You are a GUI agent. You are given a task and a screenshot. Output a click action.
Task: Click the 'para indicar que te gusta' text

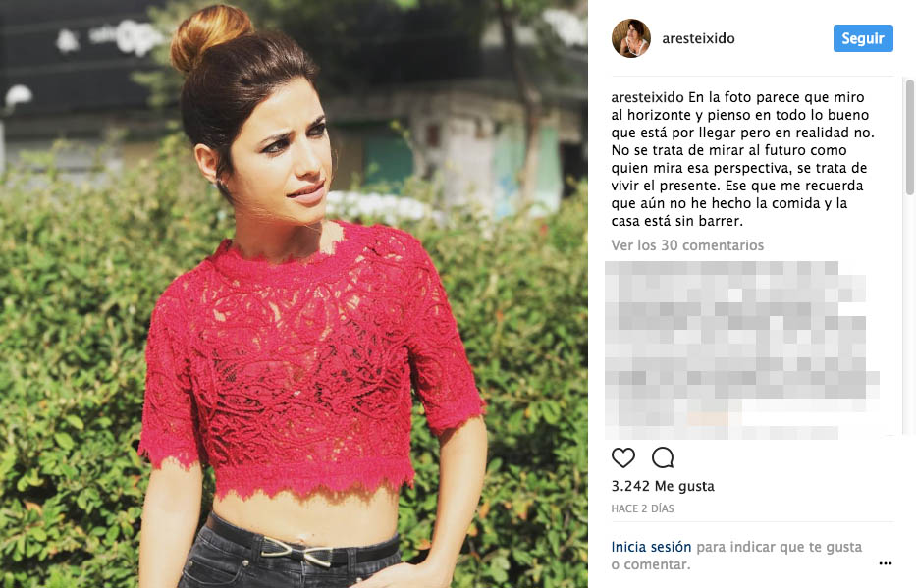779,547
